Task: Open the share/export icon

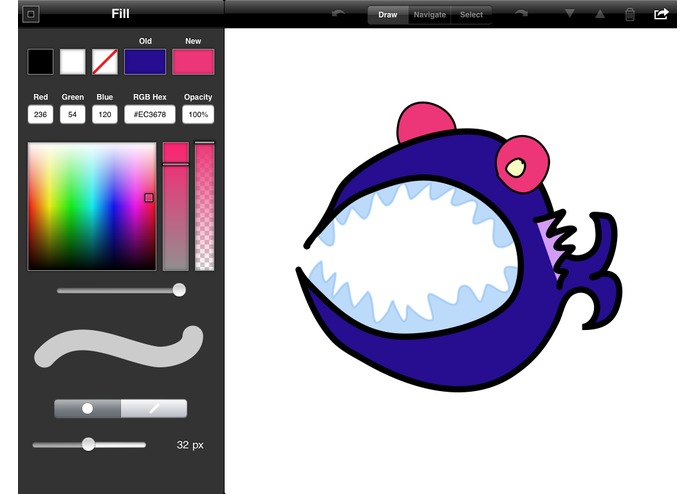Action: tap(660, 14)
